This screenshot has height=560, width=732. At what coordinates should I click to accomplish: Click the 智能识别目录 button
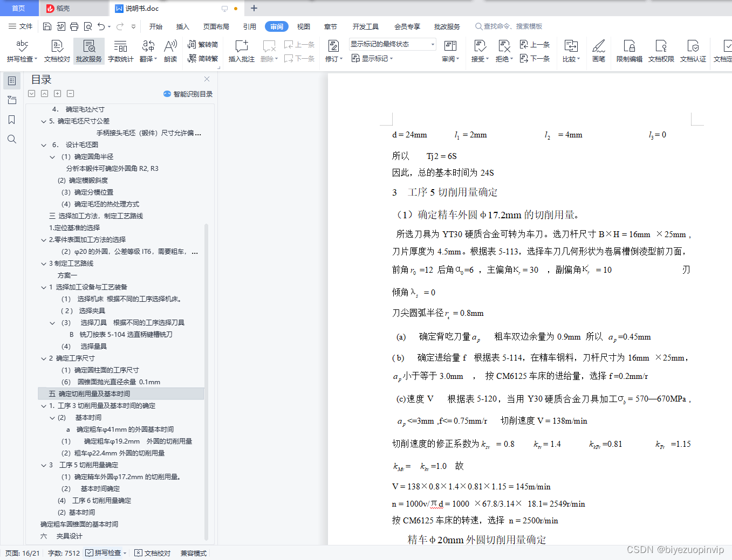click(x=188, y=94)
